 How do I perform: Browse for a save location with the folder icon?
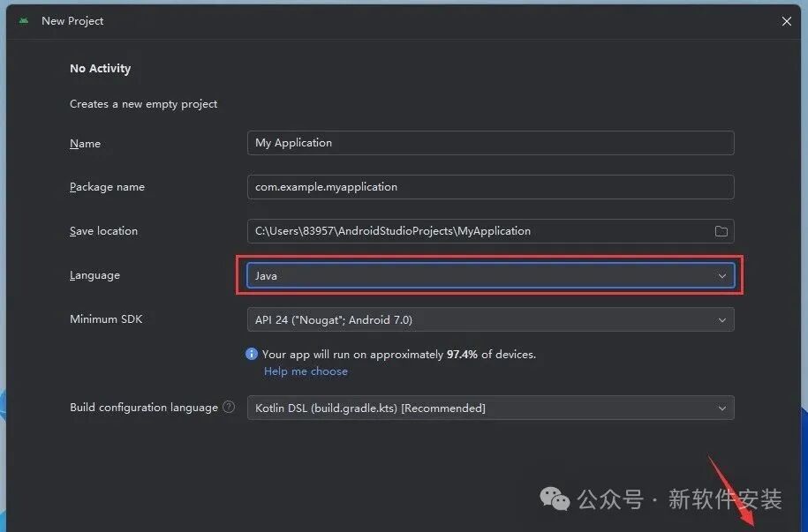pyautogui.click(x=721, y=231)
